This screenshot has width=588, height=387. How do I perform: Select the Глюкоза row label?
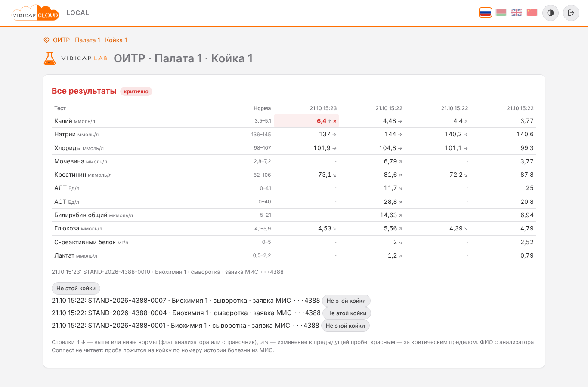[67, 228]
